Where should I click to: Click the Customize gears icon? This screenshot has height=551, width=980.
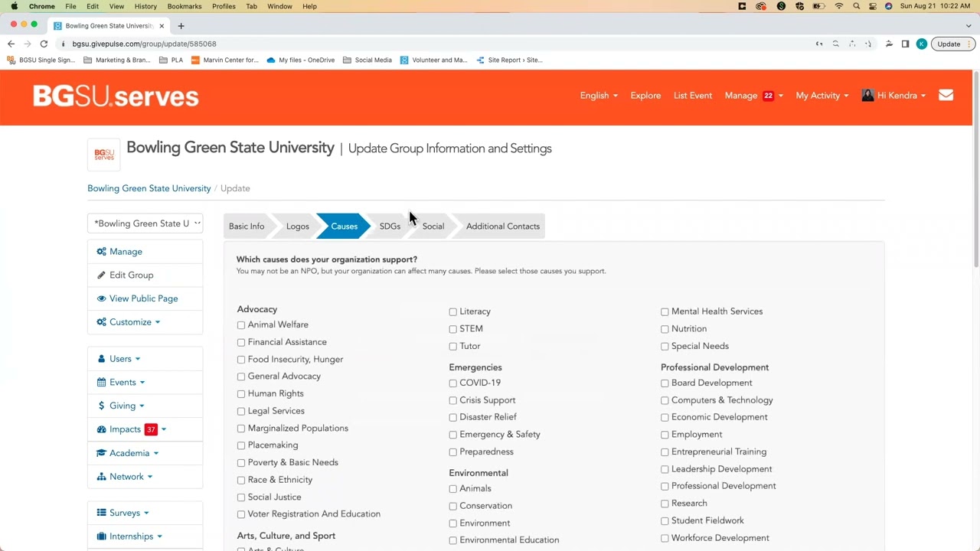click(101, 322)
